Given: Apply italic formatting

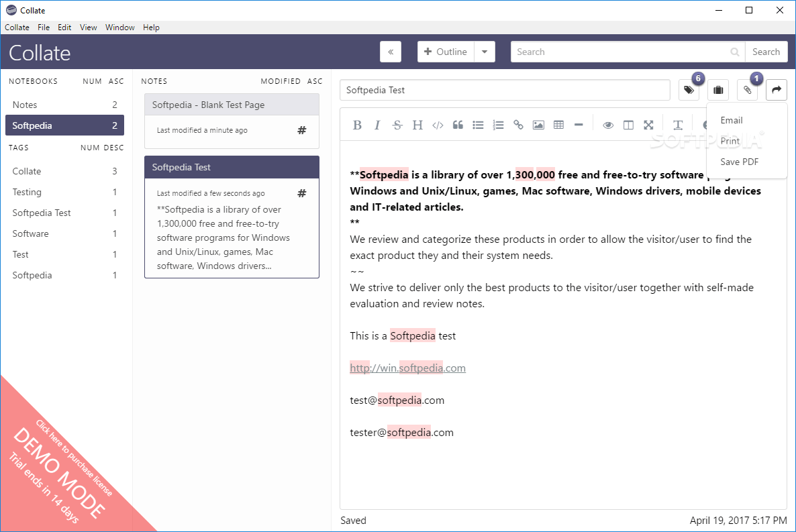Looking at the screenshot, I should coord(377,125).
